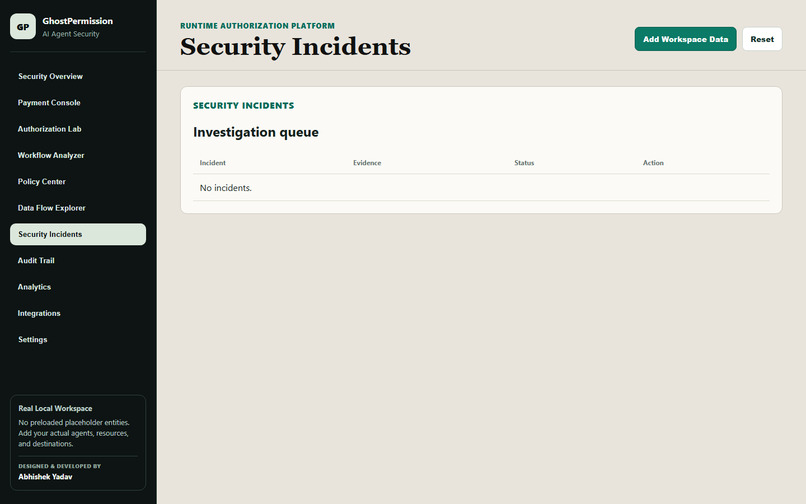Click Runtime Authorization Platform label

pyautogui.click(x=257, y=26)
